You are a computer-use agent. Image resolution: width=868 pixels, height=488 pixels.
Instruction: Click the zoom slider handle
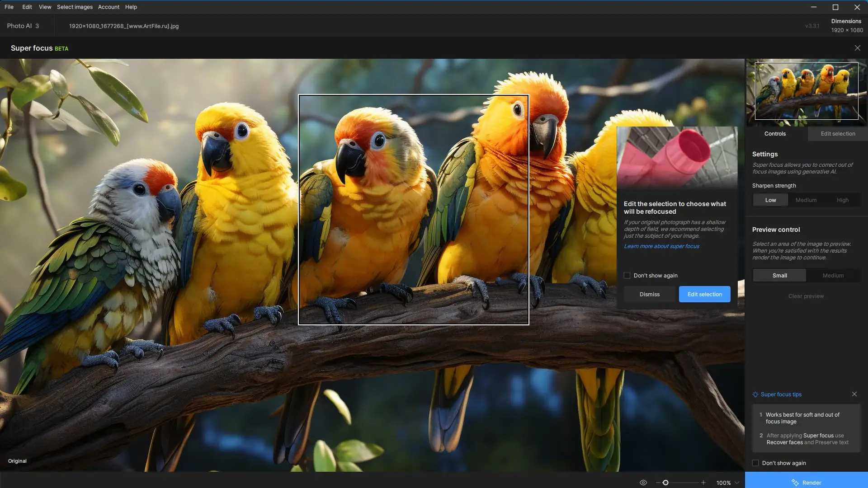coord(665,483)
